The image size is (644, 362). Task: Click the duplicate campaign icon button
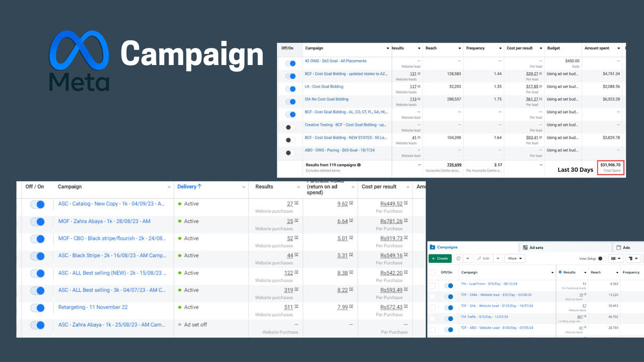coord(458,259)
